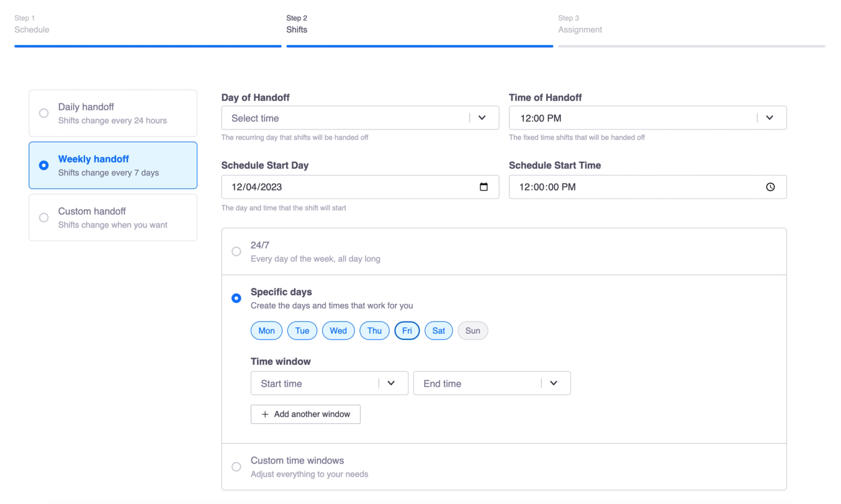The image size is (841, 504).
Task: Click the 'Schedule Start Time' label
Action: click(x=555, y=165)
